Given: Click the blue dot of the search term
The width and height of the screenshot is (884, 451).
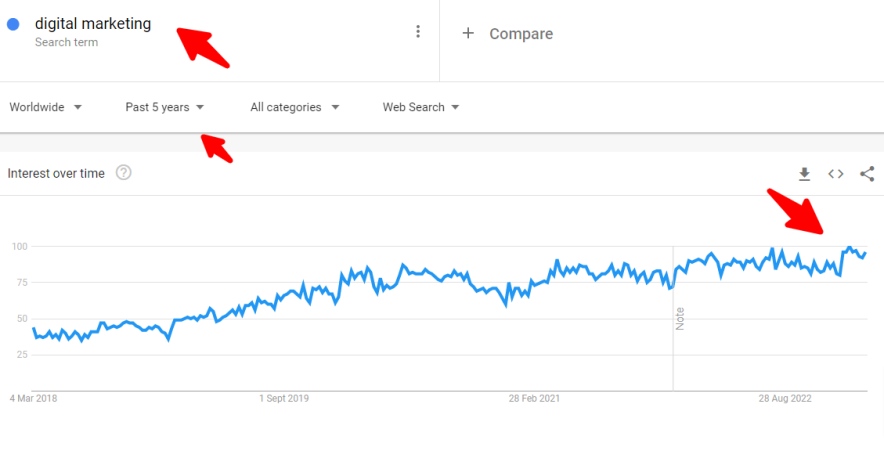Looking at the screenshot, I should point(13,24).
